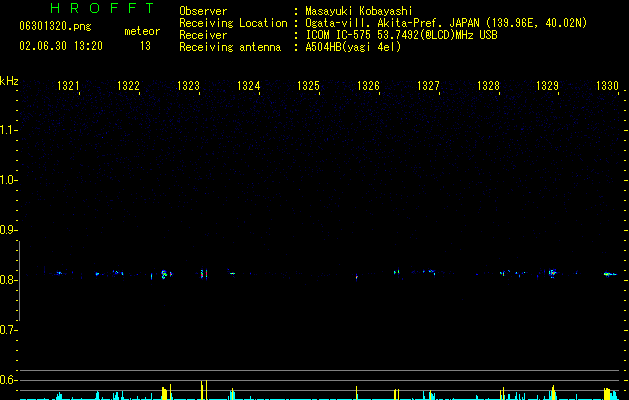Select the file name 06301320.png
Screen dimensions: 629x400
tap(55, 26)
